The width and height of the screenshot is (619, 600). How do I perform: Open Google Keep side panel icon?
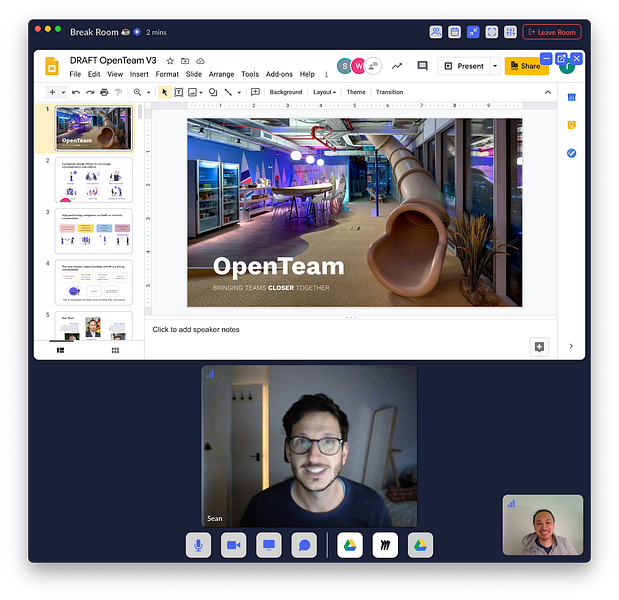pos(571,125)
